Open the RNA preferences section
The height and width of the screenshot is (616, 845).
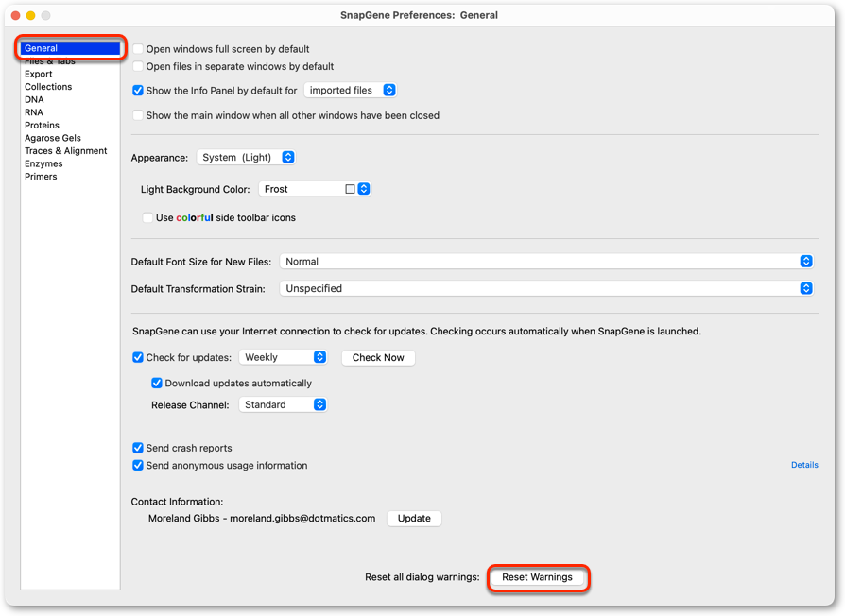pos(33,112)
